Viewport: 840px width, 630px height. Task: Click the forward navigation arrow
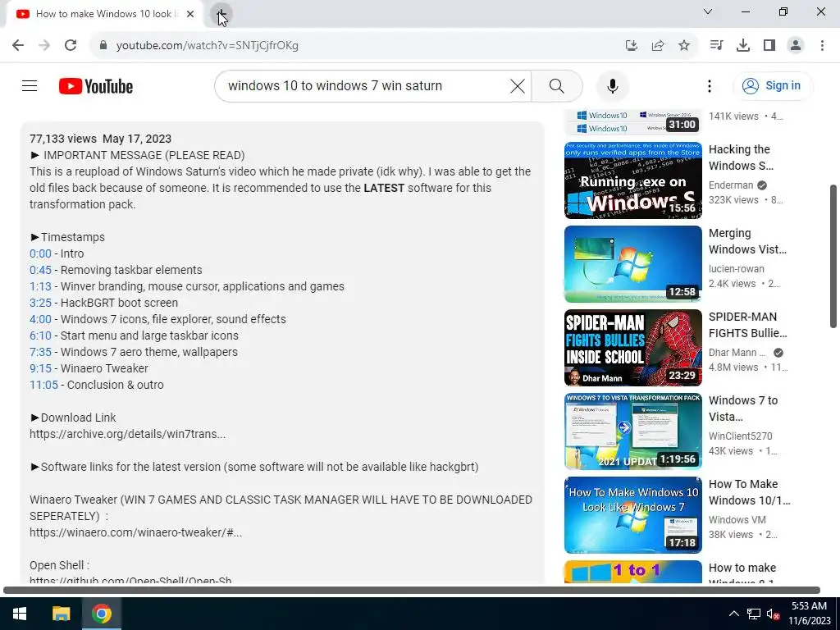(x=44, y=45)
